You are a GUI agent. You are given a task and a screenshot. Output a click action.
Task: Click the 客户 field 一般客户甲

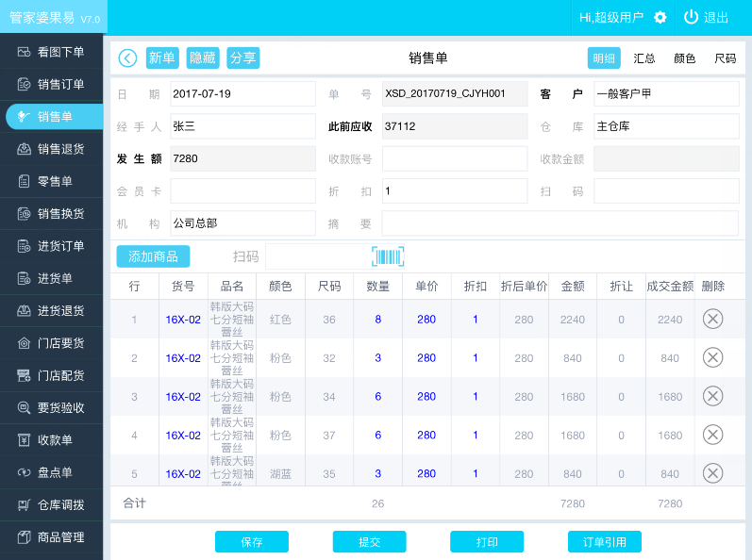point(666,94)
